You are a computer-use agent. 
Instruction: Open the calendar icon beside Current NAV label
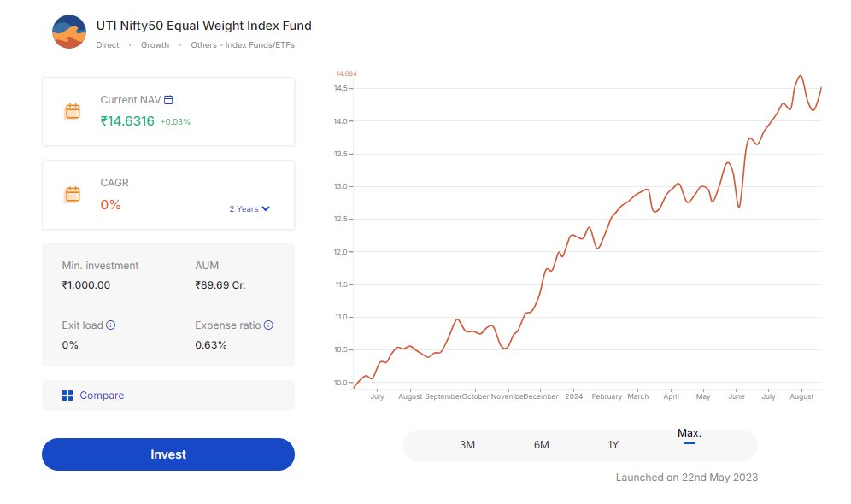tap(168, 100)
